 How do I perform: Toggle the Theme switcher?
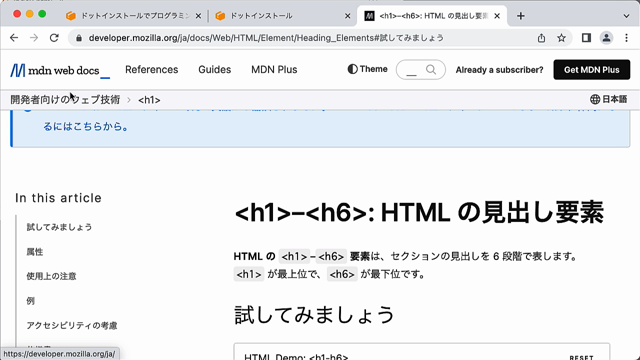coord(367,69)
